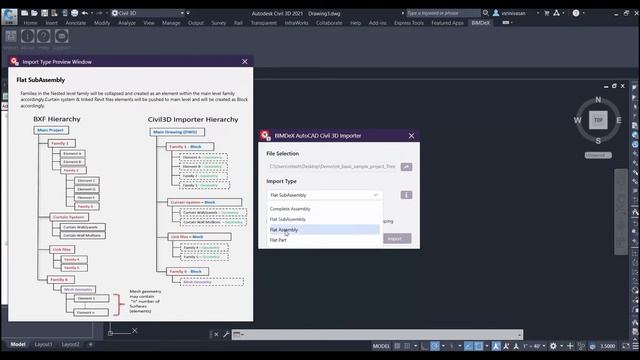Click the command line customize wrench icon
The height and width of the screenshot is (360, 640).
(226, 335)
